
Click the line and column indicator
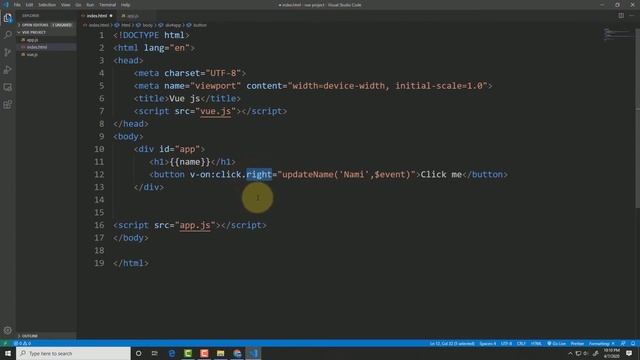click(x=452, y=344)
